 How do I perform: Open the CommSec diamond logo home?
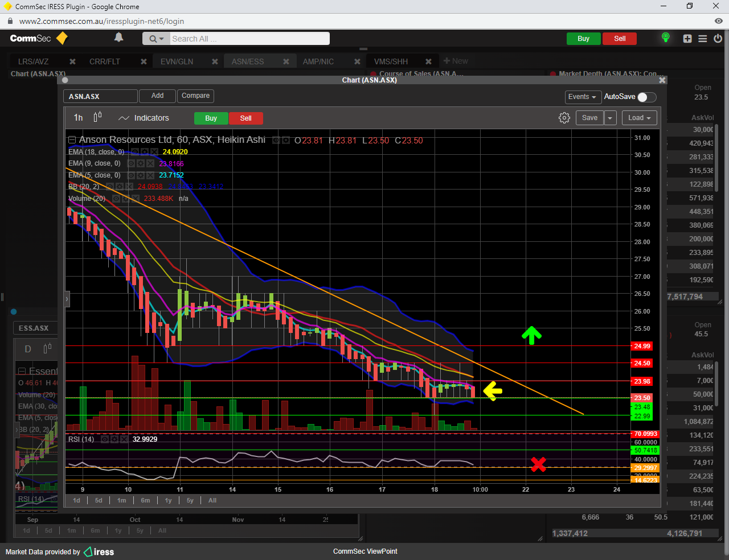(x=62, y=38)
